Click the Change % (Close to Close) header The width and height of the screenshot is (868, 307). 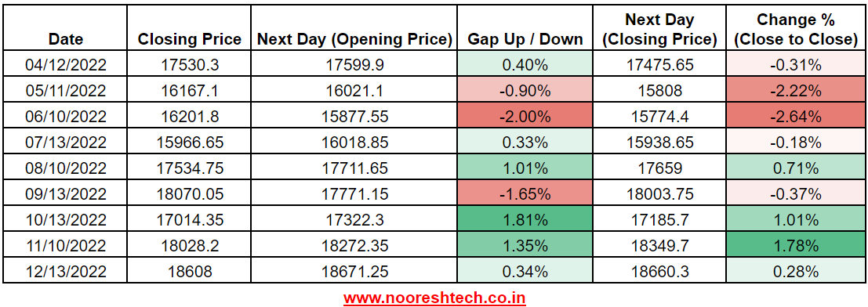[x=797, y=30]
